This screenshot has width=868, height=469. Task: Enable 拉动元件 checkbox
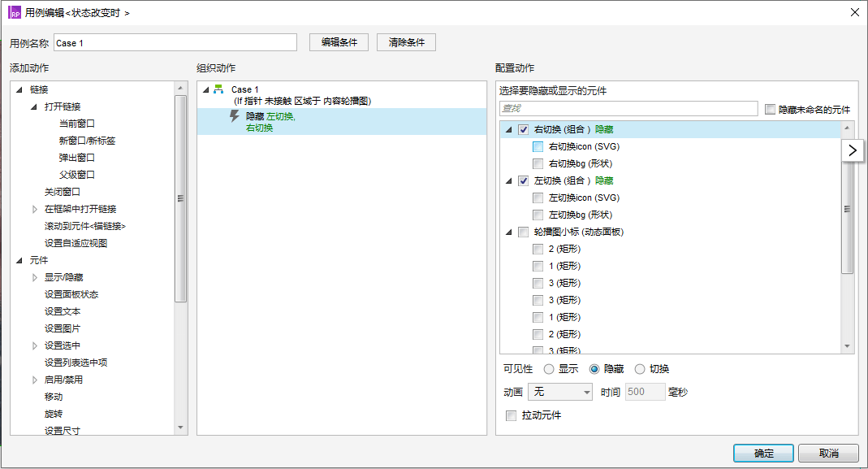(511, 415)
